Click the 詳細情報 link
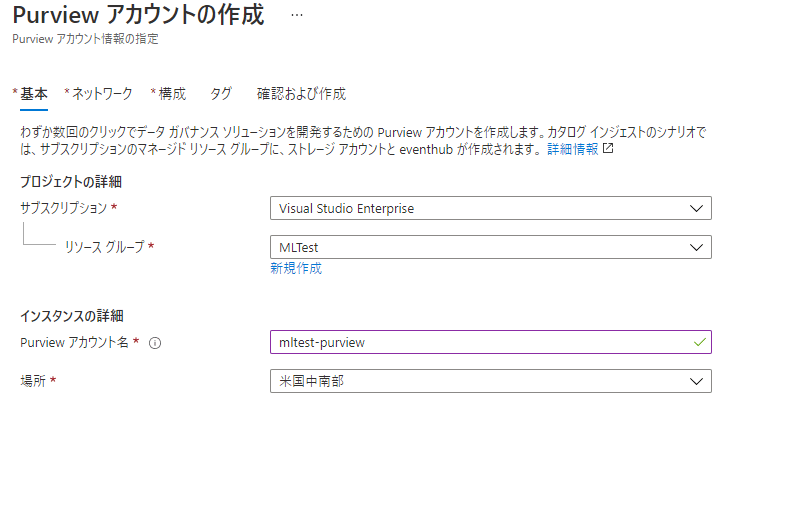 coord(572,148)
